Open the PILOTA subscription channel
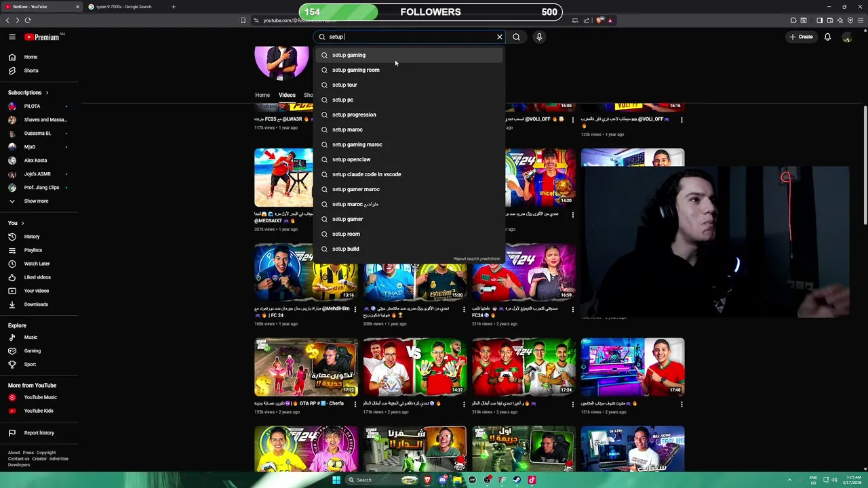This screenshot has width=868, height=488. click(39, 106)
